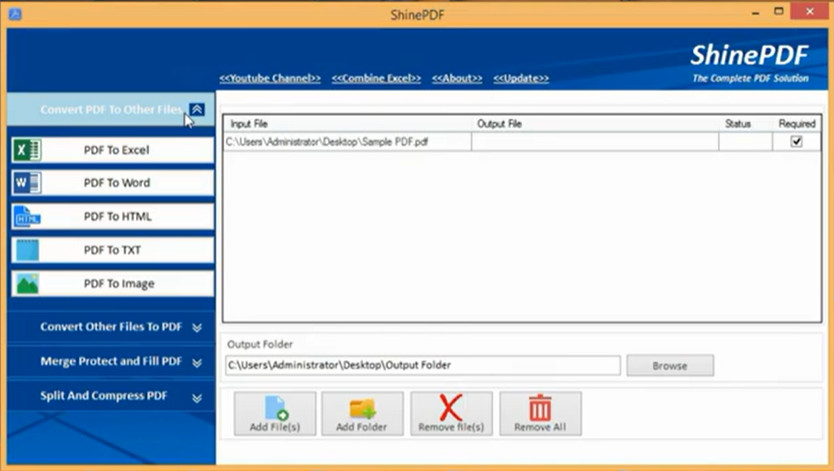Maximize the ShinePDF window
Viewport: 834px width, 471px height.
tap(779, 12)
